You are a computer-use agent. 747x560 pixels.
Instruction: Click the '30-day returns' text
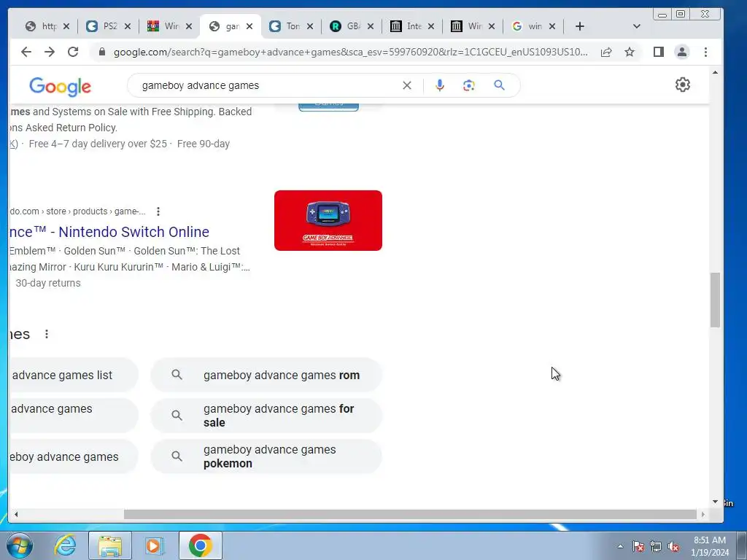click(48, 283)
